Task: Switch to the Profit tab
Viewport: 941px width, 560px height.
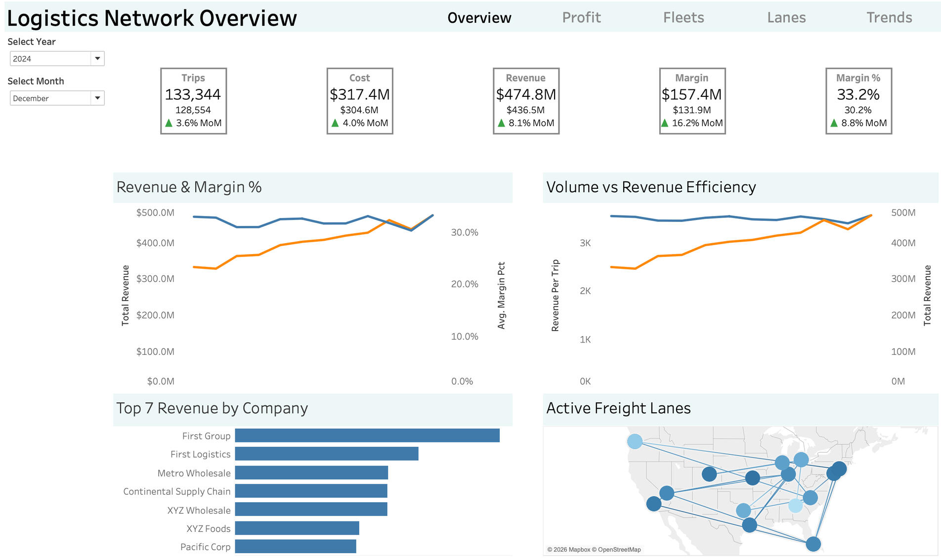Action: pos(581,18)
